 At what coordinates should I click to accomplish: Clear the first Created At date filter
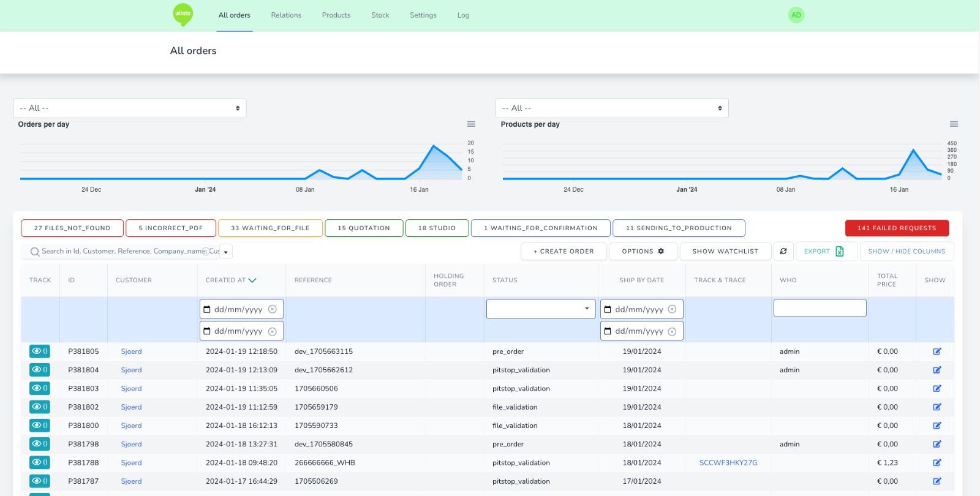[x=273, y=309]
